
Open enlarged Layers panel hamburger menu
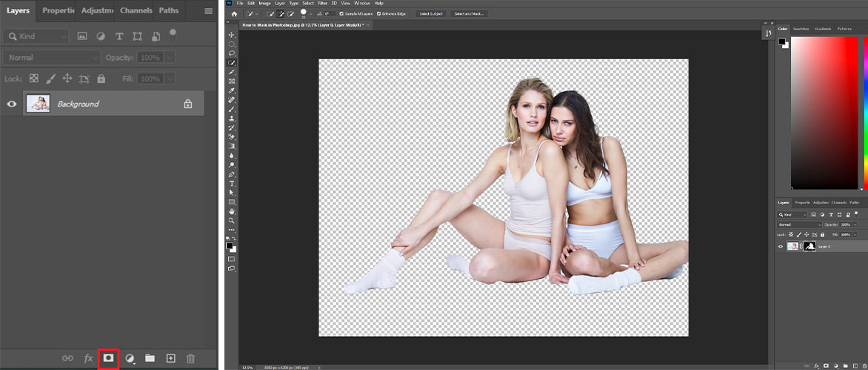(208, 10)
